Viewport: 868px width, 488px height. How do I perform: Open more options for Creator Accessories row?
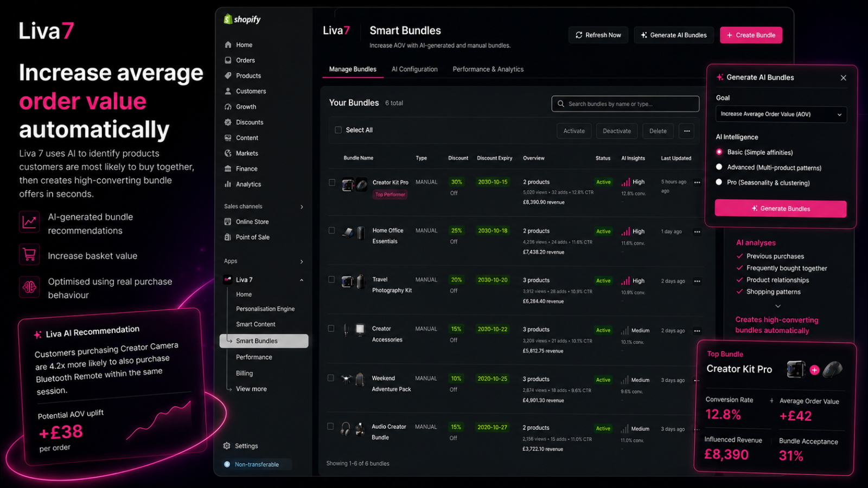(697, 331)
